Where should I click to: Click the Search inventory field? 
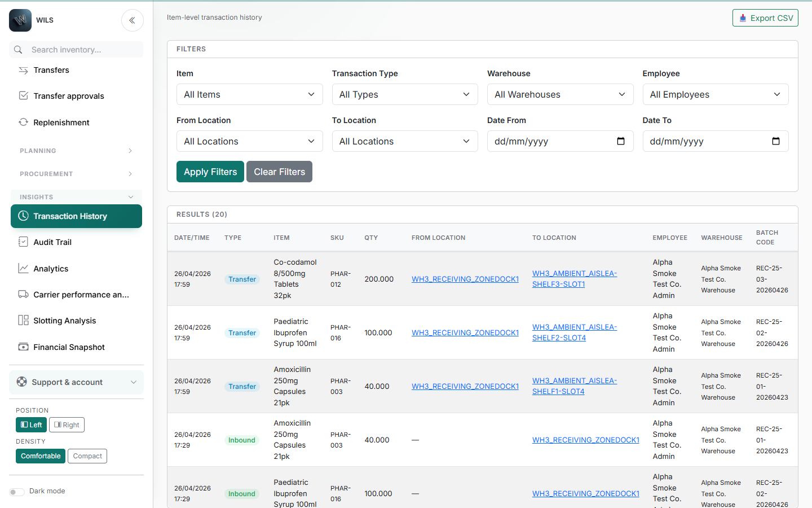pos(76,50)
